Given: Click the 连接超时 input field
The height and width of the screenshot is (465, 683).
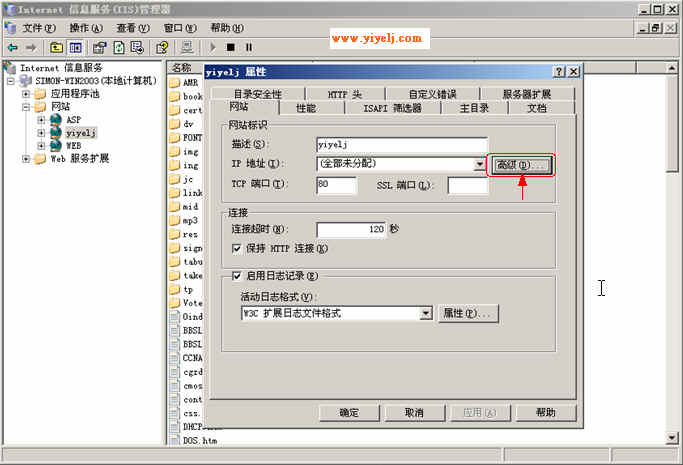Looking at the screenshot, I should pos(351,229).
